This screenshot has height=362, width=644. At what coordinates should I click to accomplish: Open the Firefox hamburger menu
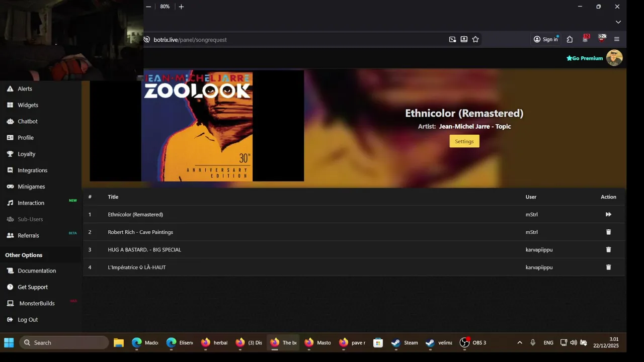coord(617,39)
